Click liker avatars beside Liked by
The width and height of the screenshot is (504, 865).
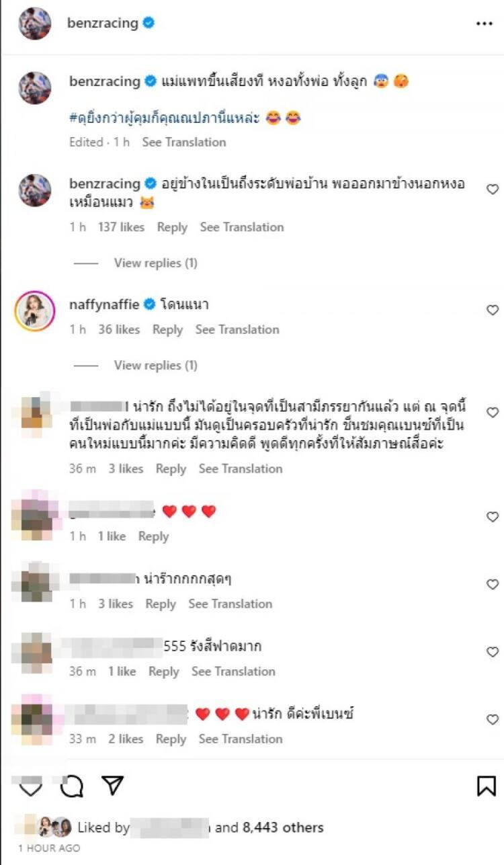point(54,827)
